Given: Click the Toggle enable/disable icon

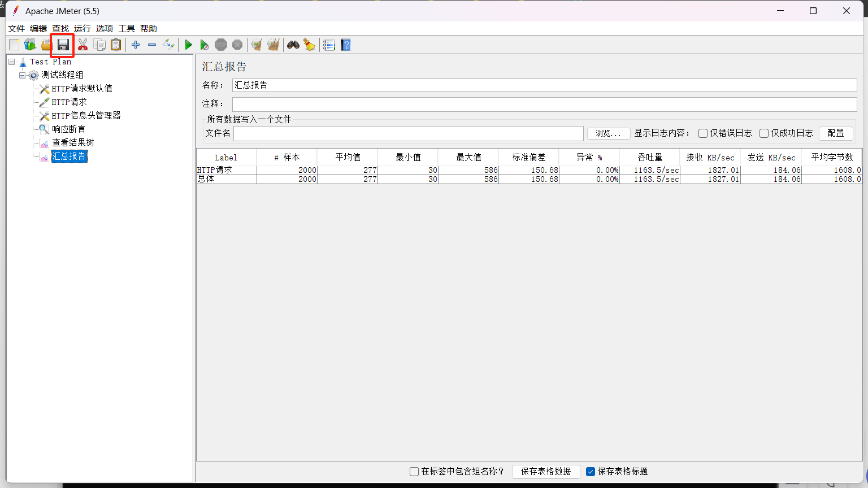Looking at the screenshot, I should [x=168, y=45].
